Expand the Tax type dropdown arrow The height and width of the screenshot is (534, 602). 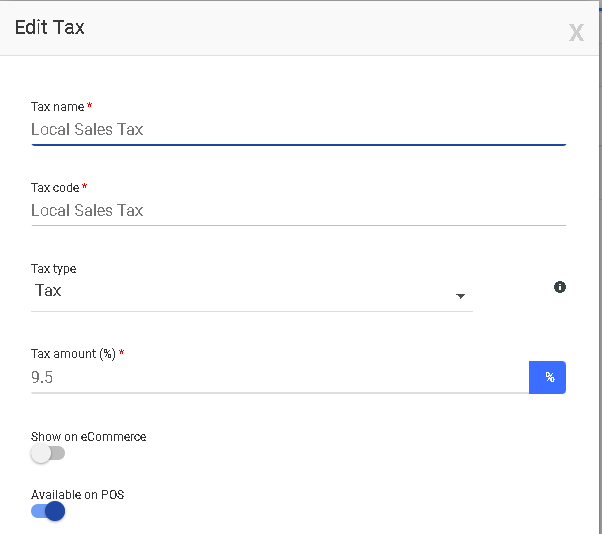(x=460, y=296)
